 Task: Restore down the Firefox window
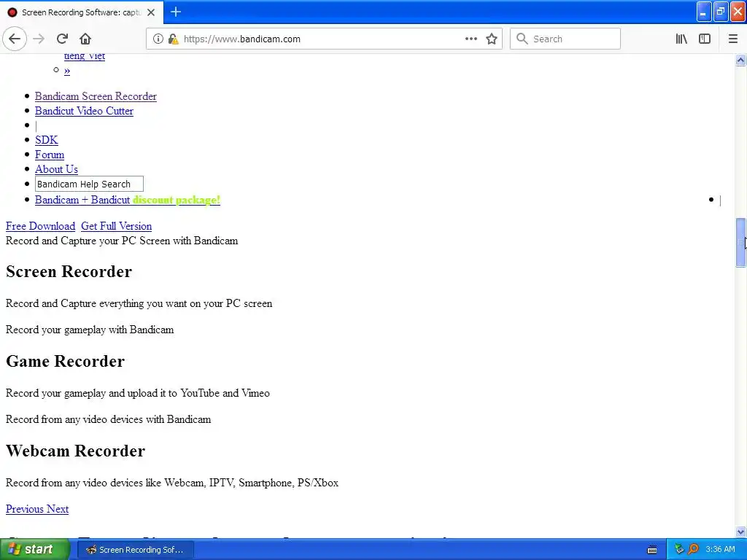pos(720,12)
